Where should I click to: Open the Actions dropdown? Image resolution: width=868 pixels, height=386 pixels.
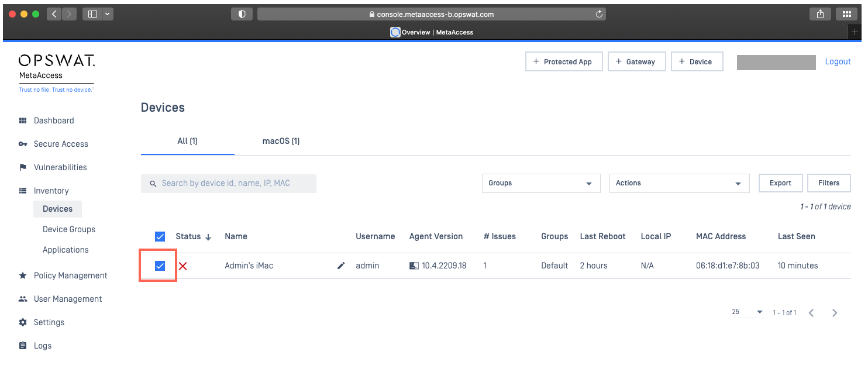click(x=679, y=183)
